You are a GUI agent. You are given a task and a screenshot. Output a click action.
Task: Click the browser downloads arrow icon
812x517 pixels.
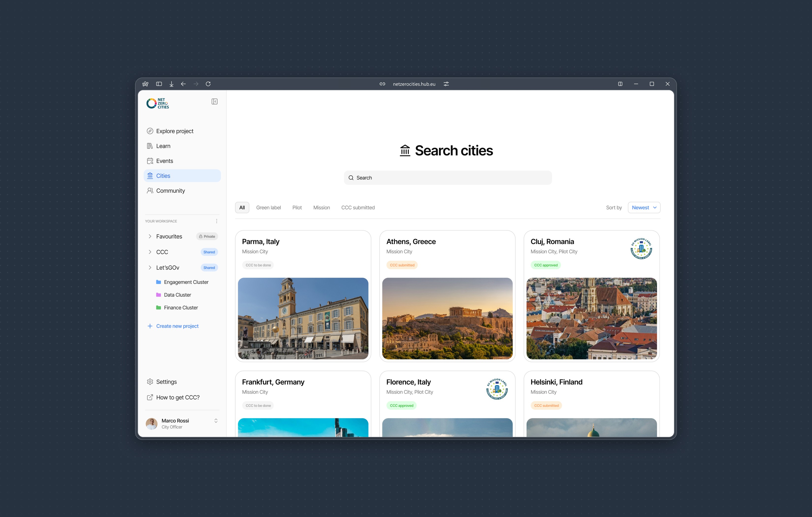171,84
